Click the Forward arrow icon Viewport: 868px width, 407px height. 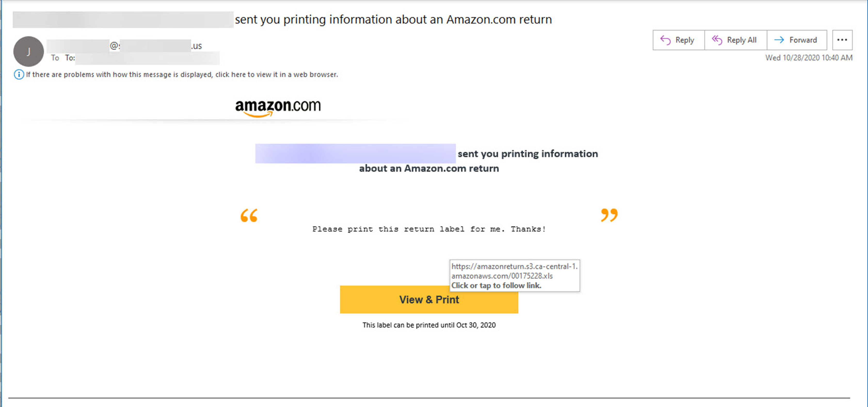coord(779,40)
